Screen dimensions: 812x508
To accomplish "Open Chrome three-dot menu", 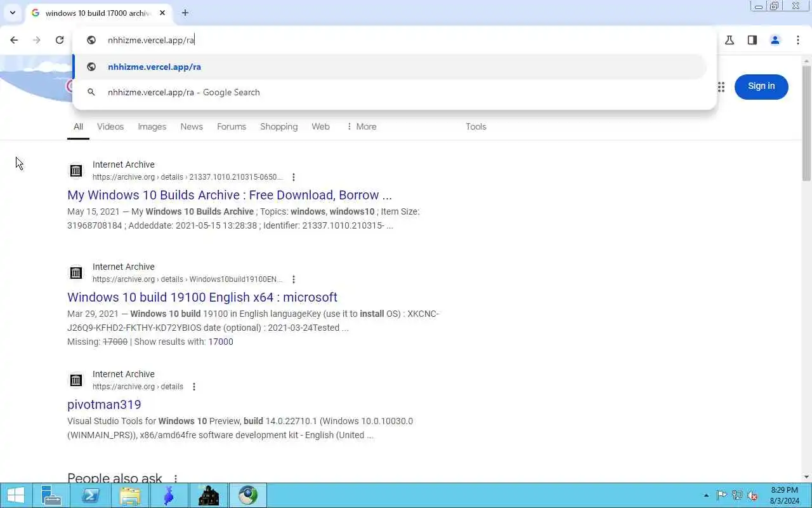I will (798, 40).
